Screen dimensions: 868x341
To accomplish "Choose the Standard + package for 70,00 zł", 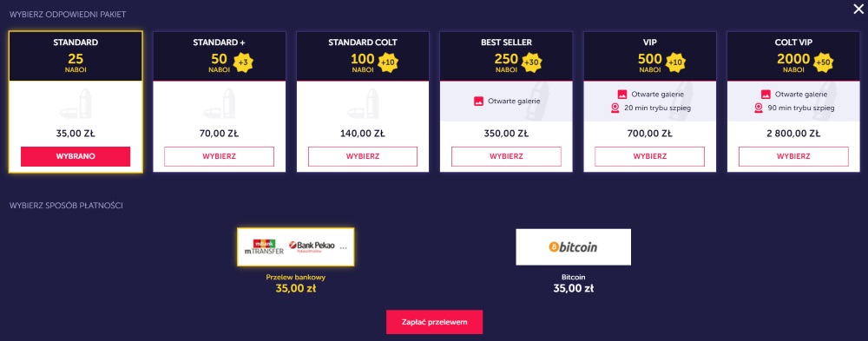I will point(220,157).
